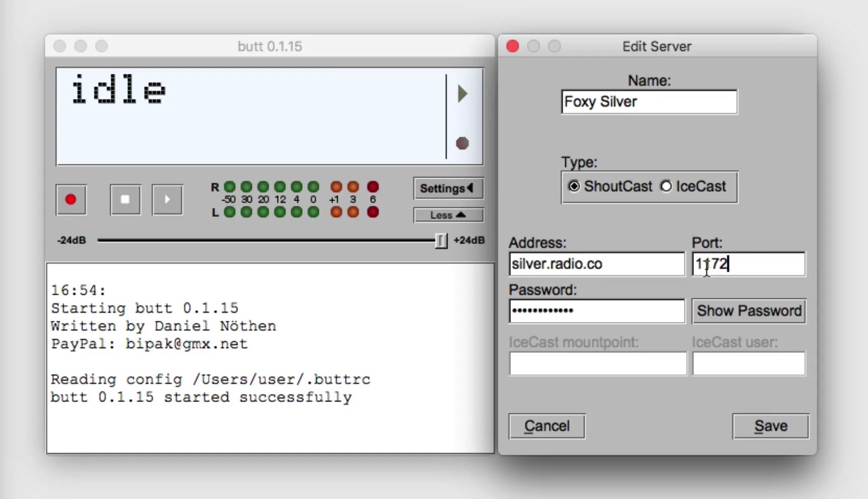The width and height of the screenshot is (868, 499).
Task: Click the Save button
Action: click(x=770, y=426)
